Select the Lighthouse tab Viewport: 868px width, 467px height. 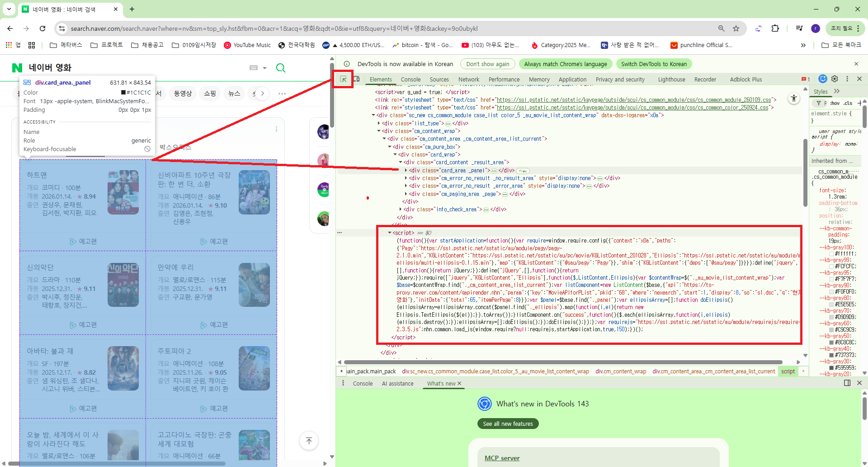point(671,79)
